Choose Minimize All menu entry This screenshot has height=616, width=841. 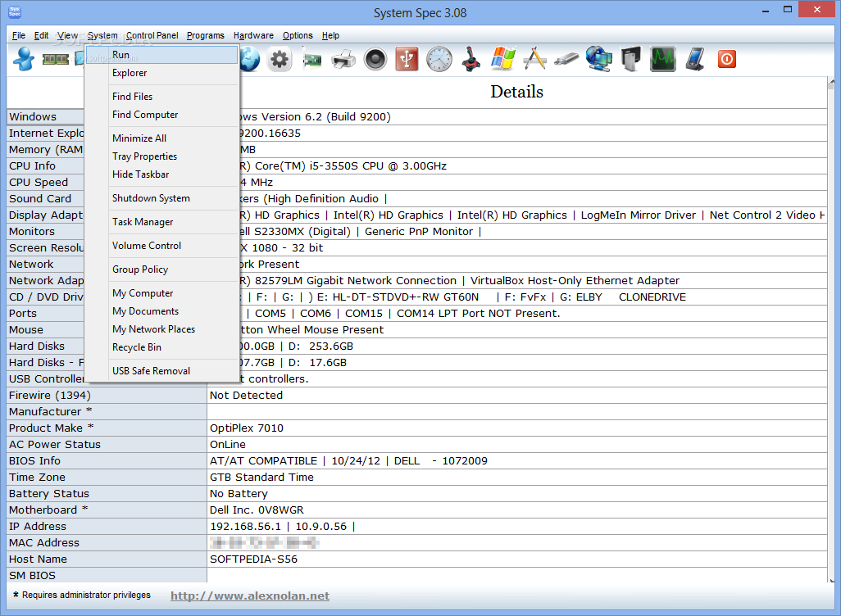pos(162,138)
